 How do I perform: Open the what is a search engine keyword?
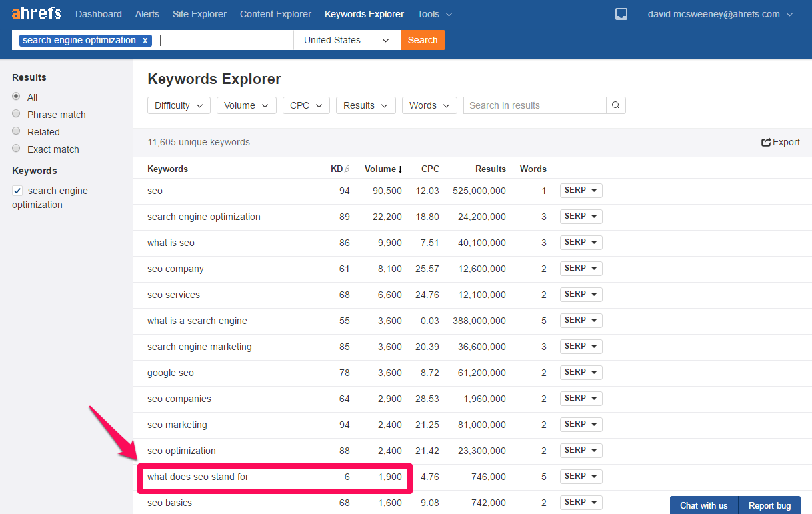pos(197,321)
